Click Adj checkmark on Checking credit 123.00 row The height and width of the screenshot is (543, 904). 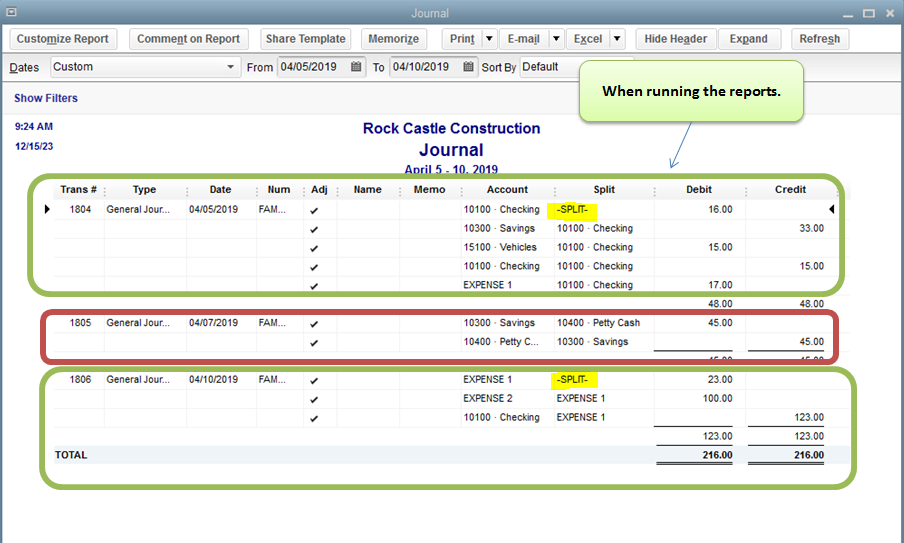click(x=314, y=418)
